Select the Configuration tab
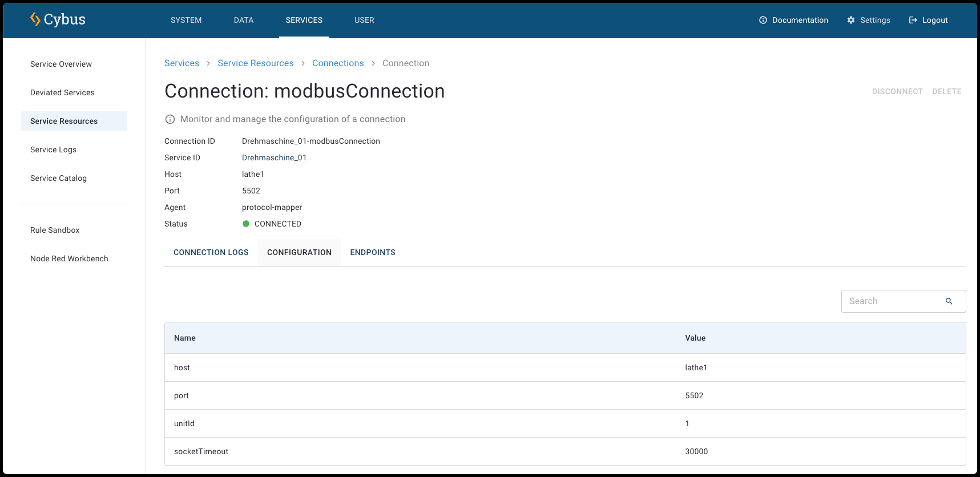 [x=299, y=252]
